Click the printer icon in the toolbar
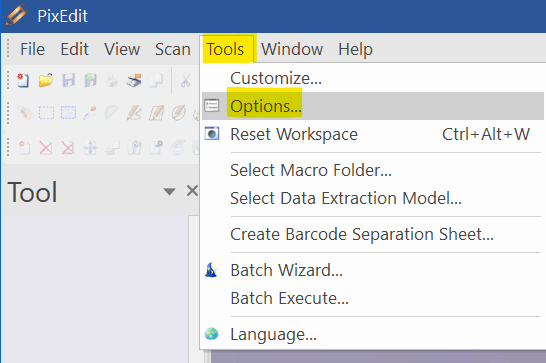Screen dimensions: 546x363 (112, 80)
